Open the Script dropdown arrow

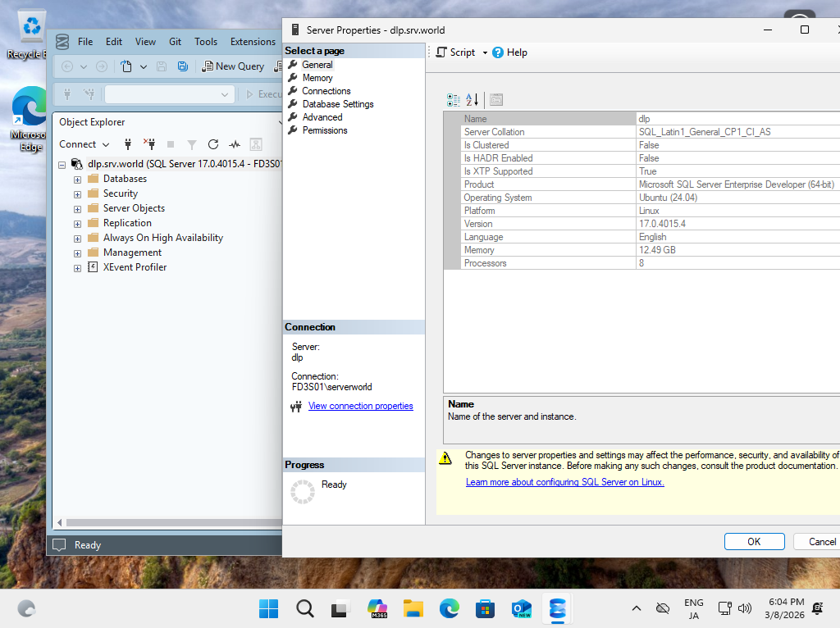[x=485, y=52]
